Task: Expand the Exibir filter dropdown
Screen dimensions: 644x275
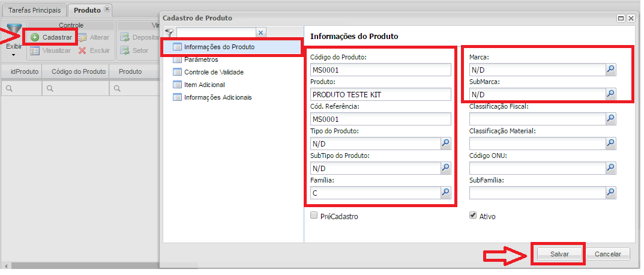Action: 13,55
